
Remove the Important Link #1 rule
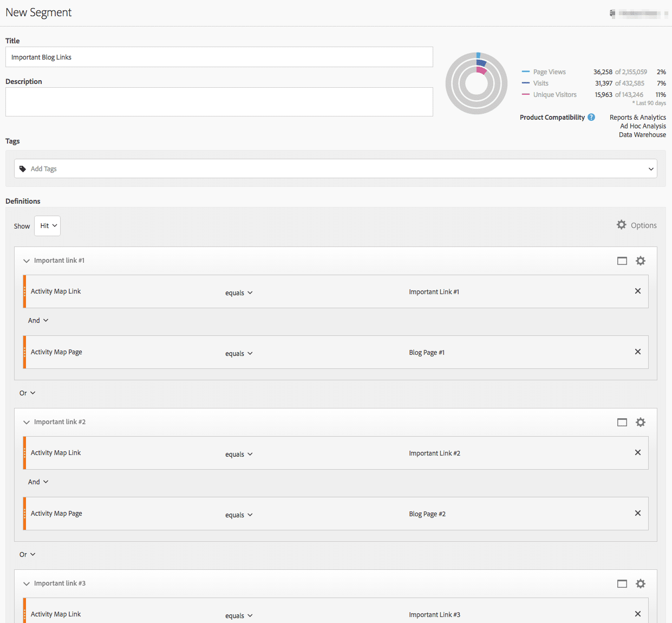coord(638,291)
